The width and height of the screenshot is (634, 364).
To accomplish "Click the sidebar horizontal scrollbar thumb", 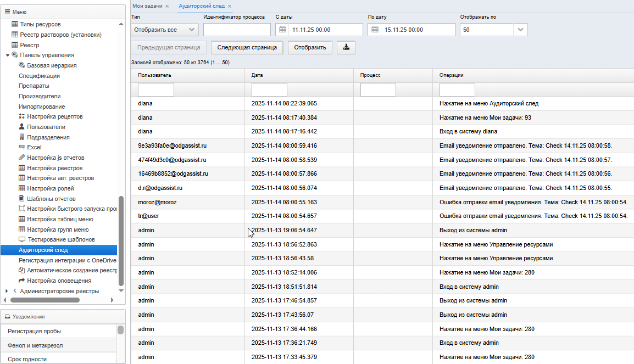I will (x=45, y=300).
